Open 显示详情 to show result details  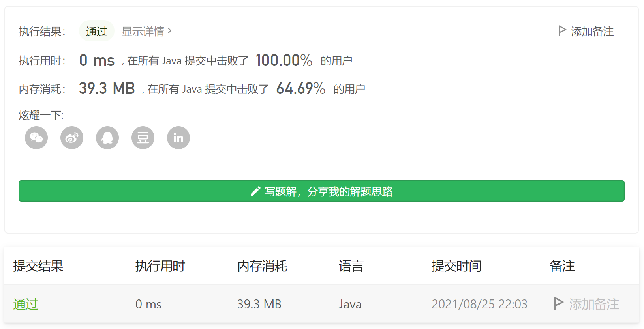pos(143,31)
